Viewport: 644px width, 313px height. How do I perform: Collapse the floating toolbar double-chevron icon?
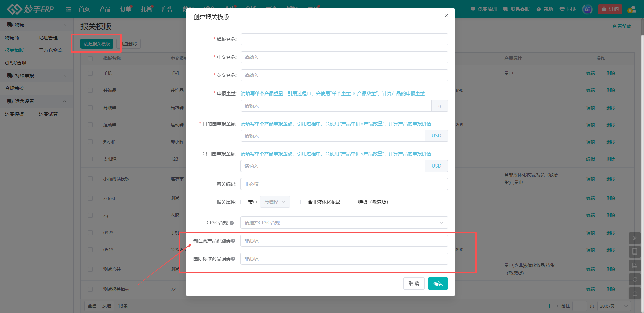click(635, 238)
